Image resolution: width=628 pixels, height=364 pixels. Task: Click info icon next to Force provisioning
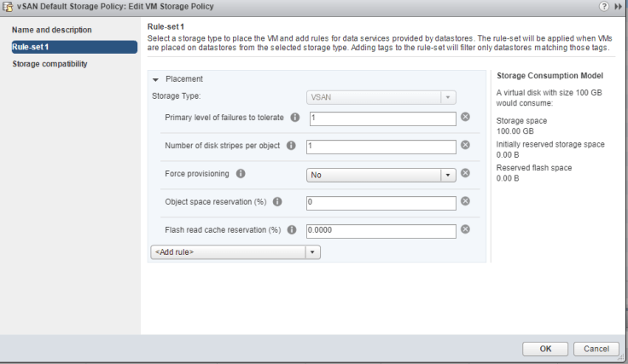point(241,174)
